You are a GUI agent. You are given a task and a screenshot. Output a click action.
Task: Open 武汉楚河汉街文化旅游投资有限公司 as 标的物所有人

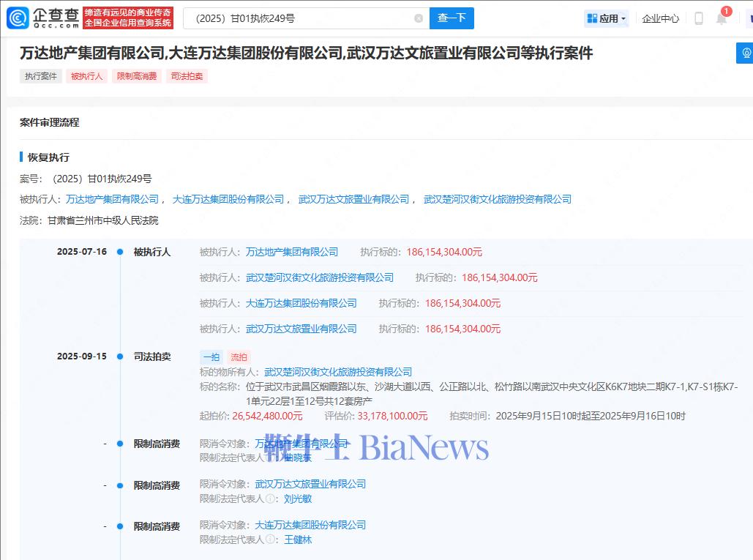click(x=337, y=372)
